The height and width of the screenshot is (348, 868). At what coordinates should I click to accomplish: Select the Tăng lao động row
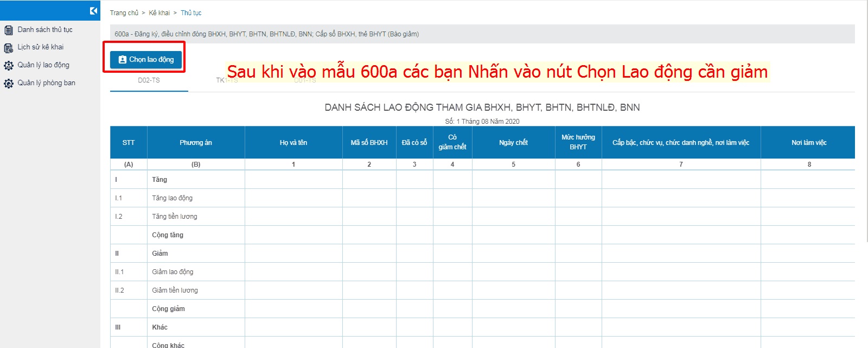[482, 198]
